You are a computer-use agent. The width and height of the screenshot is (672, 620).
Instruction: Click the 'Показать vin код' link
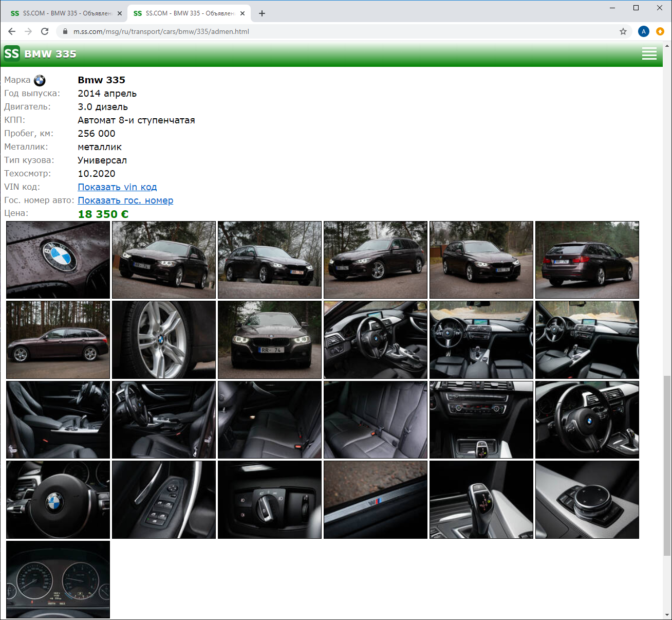[x=117, y=187]
